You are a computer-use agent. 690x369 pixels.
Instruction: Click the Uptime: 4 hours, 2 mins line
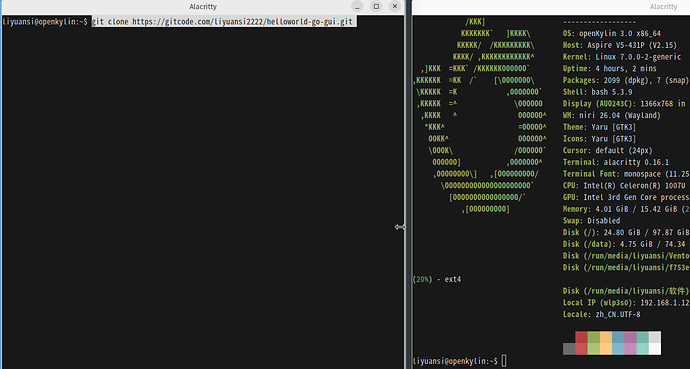click(x=609, y=69)
